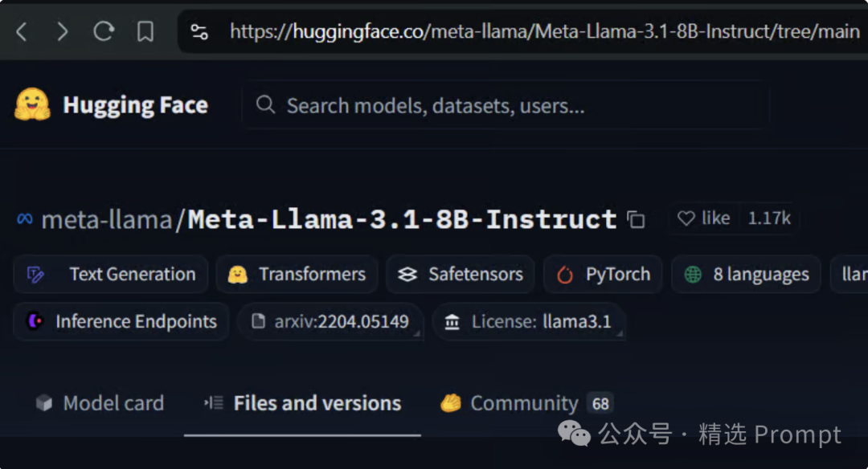Open the meta-llama organization link

[x=107, y=219]
